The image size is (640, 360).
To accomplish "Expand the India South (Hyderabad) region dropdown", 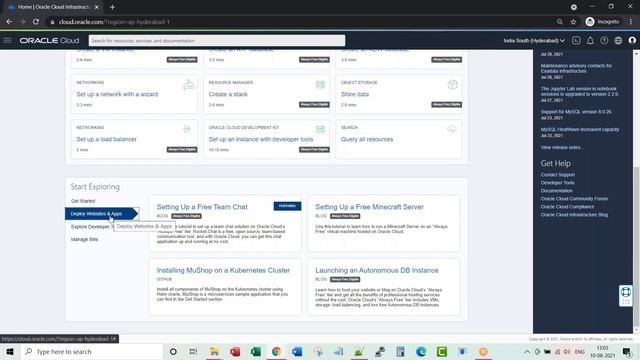I will point(534,40).
